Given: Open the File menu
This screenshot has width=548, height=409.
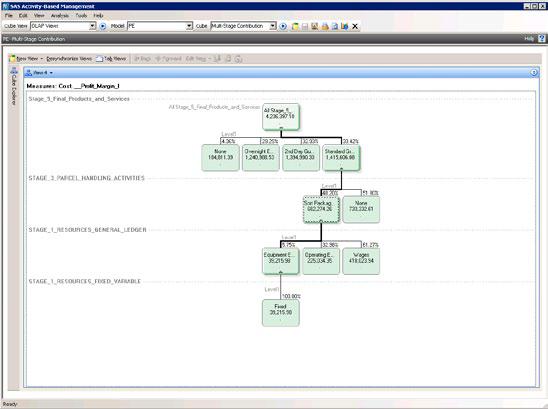Looking at the screenshot, I should pos(9,16).
